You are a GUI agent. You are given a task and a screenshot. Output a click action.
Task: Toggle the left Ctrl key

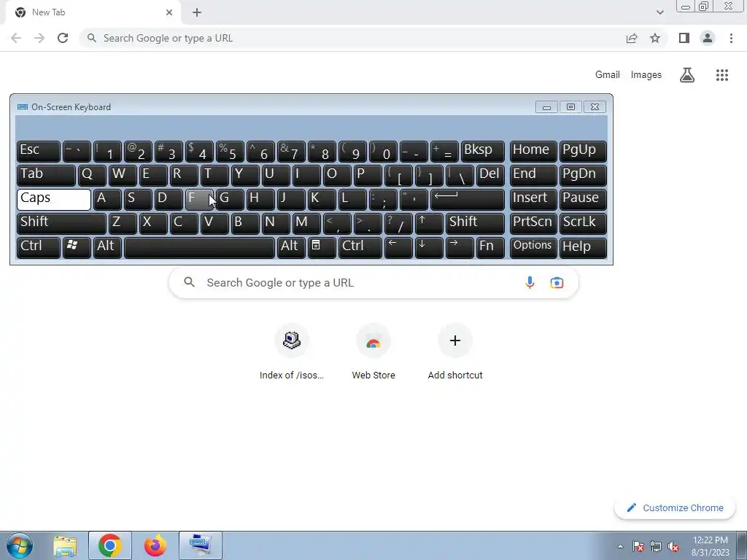click(39, 246)
